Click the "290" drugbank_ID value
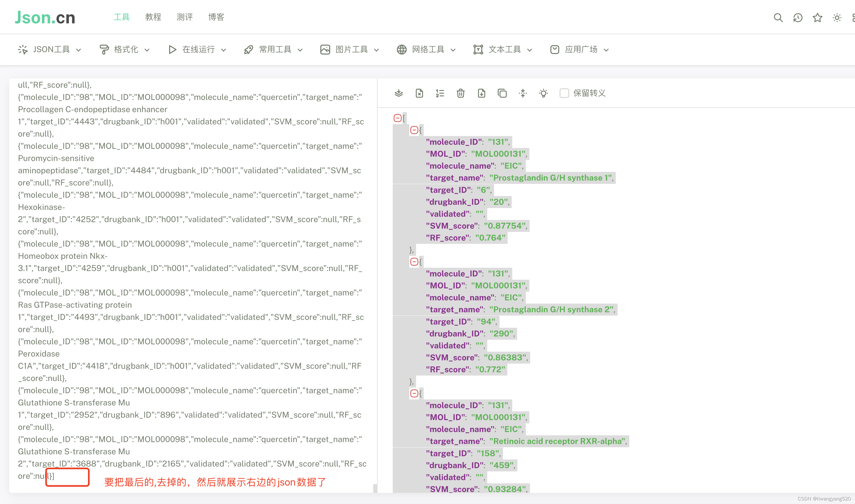This screenshot has height=504, width=855. tap(501, 333)
